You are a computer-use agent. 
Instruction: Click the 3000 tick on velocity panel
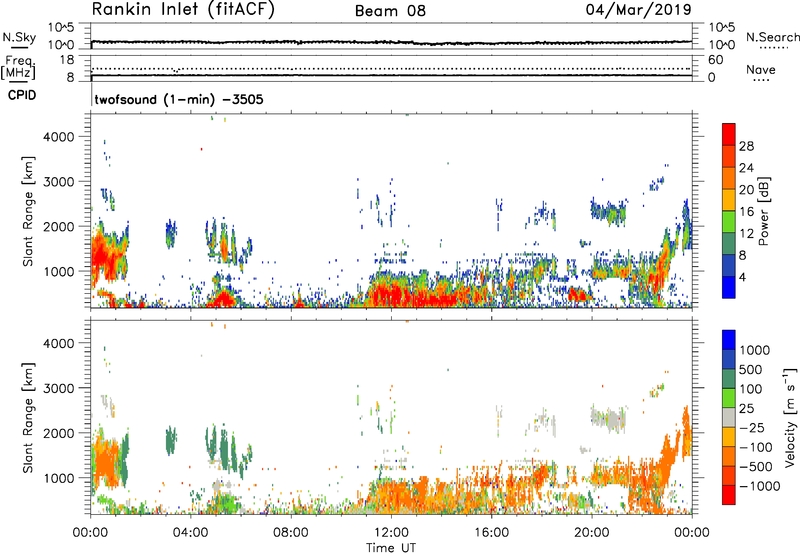[59, 388]
